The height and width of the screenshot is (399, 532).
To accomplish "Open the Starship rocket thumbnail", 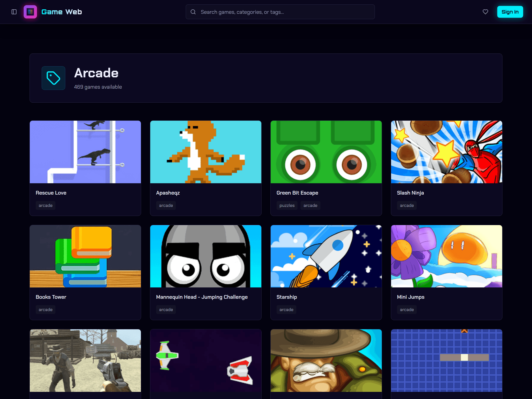I will point(326,256).
